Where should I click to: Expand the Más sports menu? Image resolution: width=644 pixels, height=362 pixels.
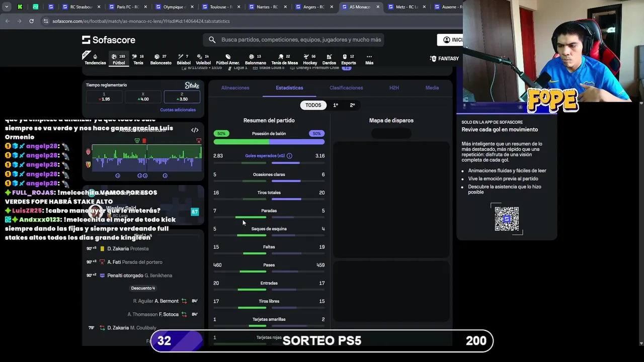click(369, 59)
